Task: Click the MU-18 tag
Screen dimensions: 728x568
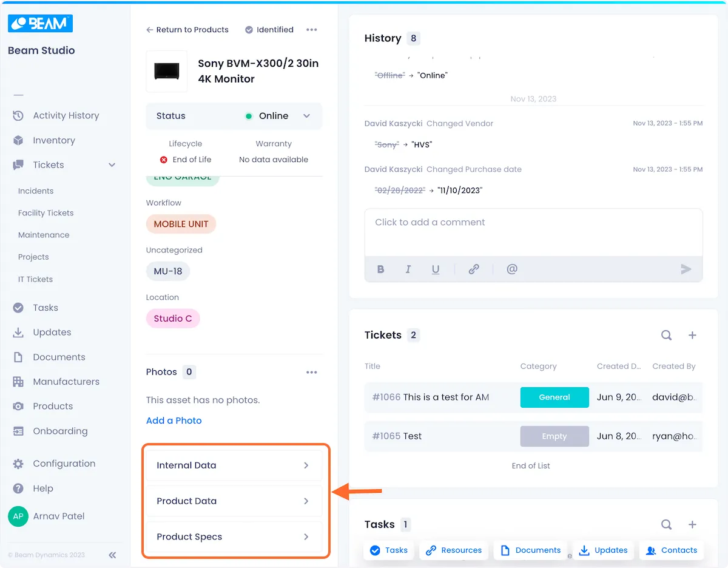Action: 168,271
